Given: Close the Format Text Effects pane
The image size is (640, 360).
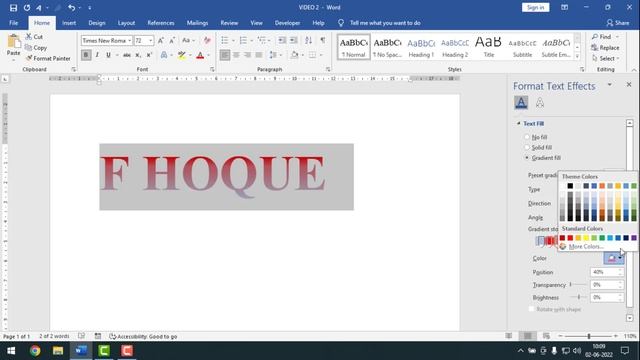Looking at the screenshot, I should (x=629, y=84).
